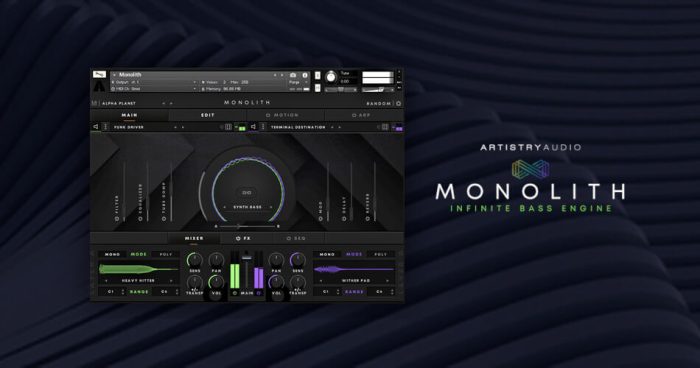Adjust the right layer PAN knob
Screen dimensions: 700x368
[x=276, y=259]
